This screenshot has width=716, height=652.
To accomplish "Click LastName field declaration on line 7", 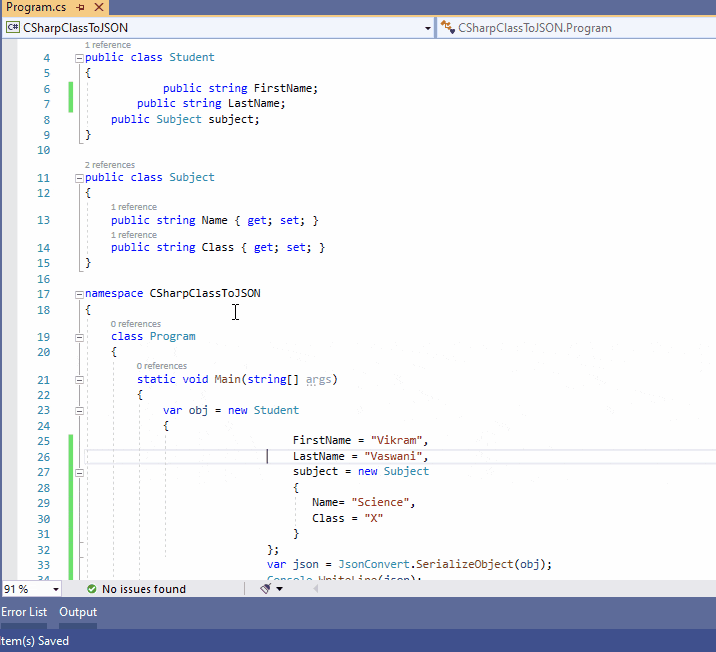I will pyautogui.click(x=253, y=103).
